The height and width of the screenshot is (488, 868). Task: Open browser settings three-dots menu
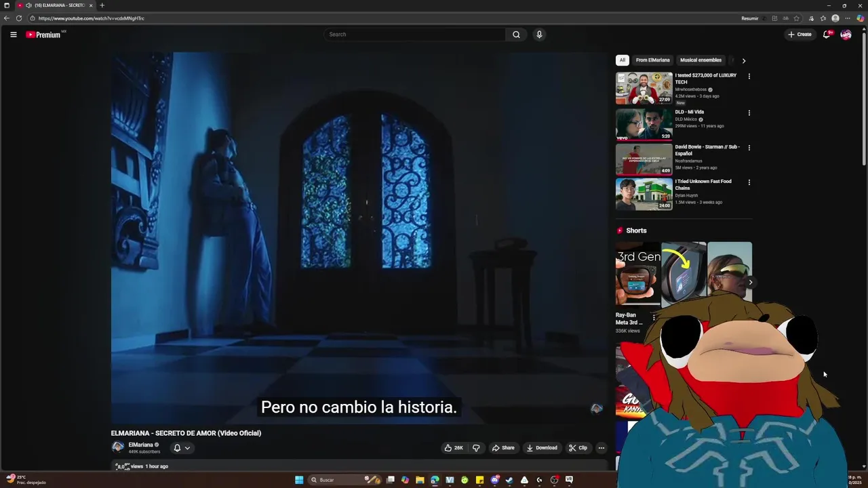(847, 18)
